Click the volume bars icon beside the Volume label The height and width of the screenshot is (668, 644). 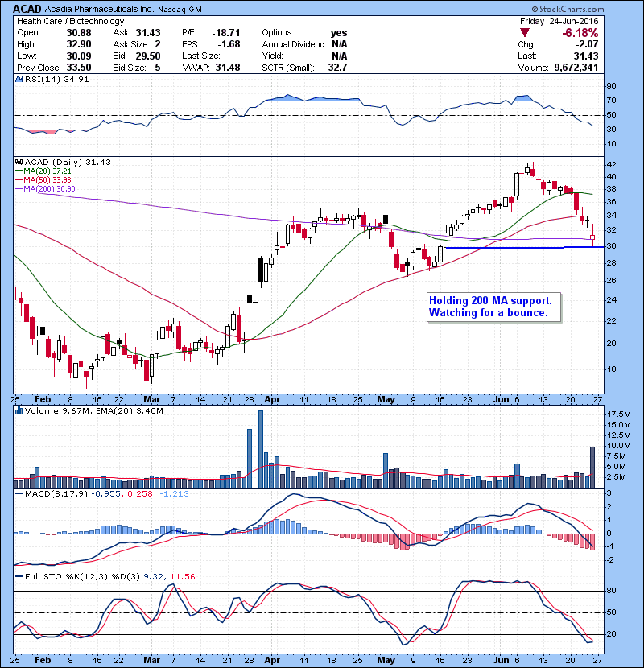point(19,410)
